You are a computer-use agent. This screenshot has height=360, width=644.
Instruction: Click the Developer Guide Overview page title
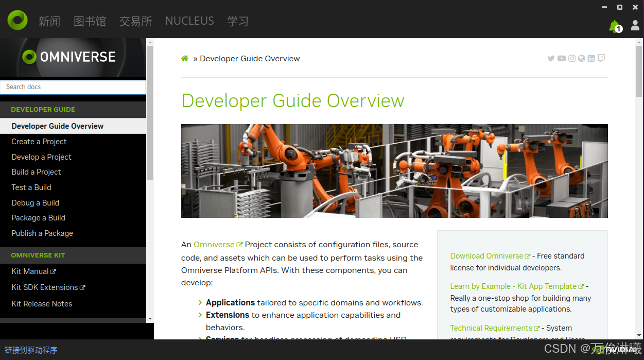(293, 100)
